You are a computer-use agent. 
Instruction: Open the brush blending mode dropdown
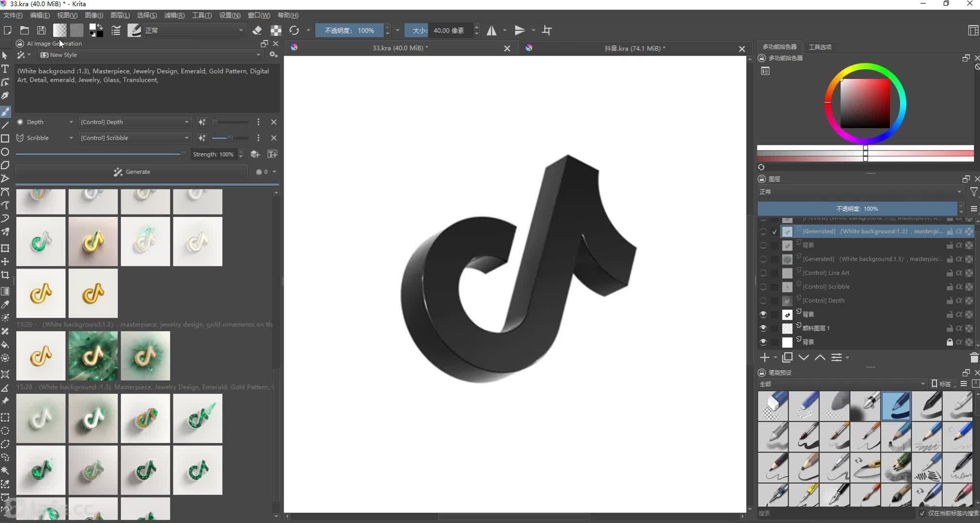[195, 31]
